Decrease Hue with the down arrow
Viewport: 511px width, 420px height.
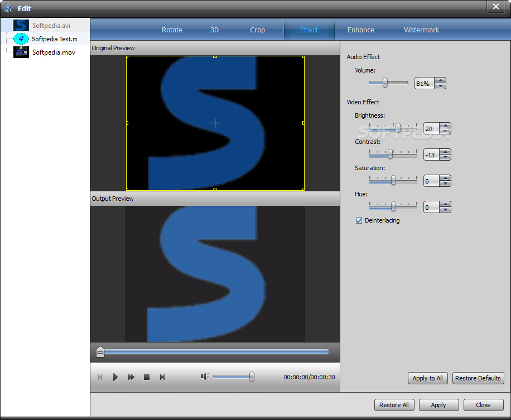(445, 210)
